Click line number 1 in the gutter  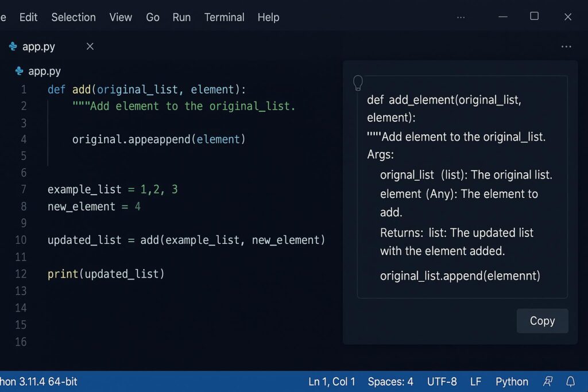[24, 90]
